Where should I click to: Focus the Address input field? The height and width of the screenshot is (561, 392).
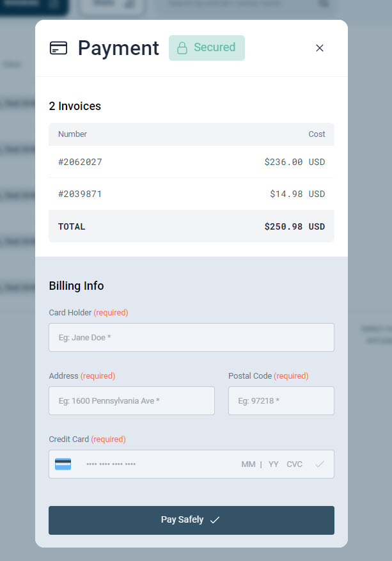(x=132, y=400)
